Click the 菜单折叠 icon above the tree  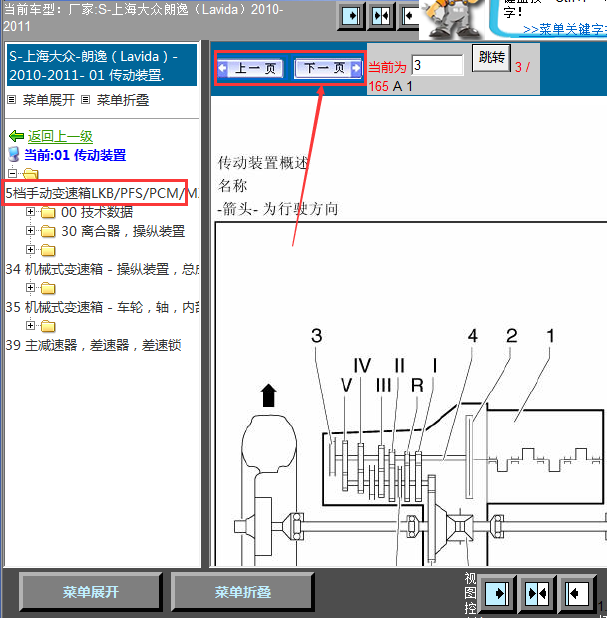[86, 100]
